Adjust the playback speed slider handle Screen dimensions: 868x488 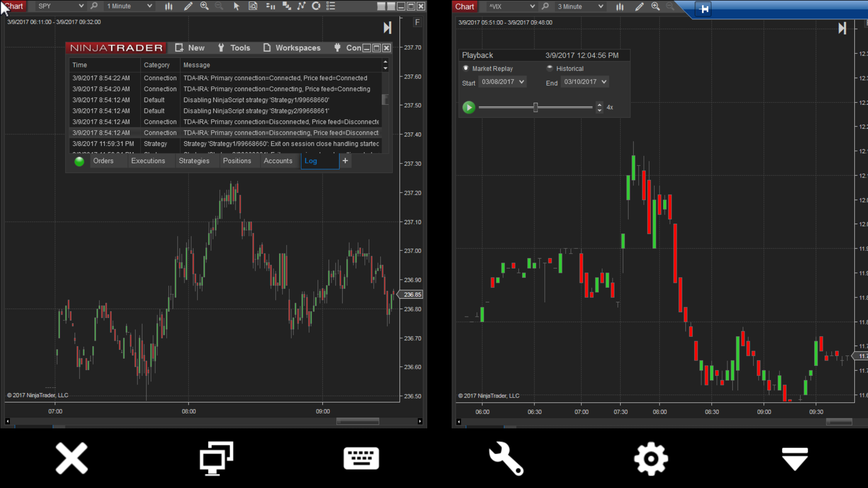(x=536, y=108)
